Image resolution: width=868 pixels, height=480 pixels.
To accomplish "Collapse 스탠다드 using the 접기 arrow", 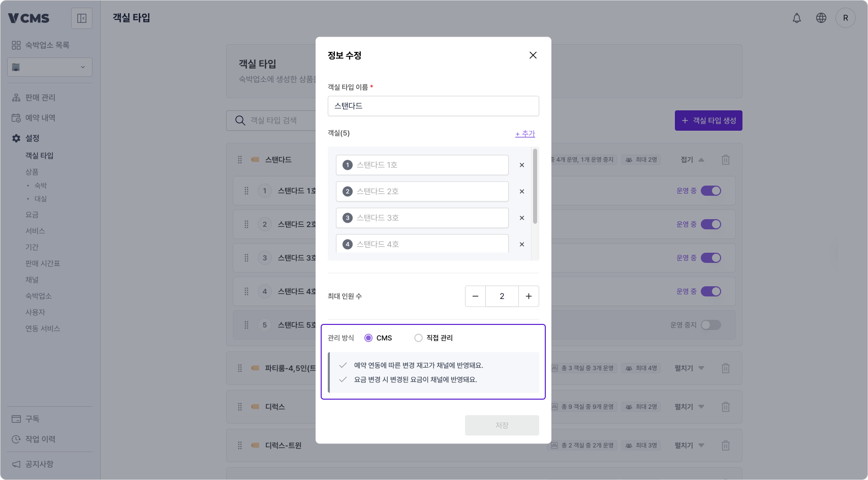I will pyautogui.click(x=702, y=159).
